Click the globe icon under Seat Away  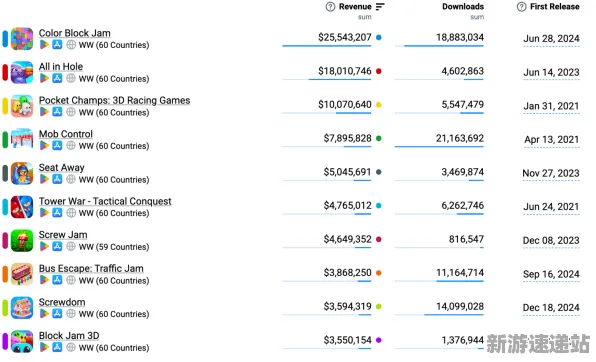(x=71, y=179)
